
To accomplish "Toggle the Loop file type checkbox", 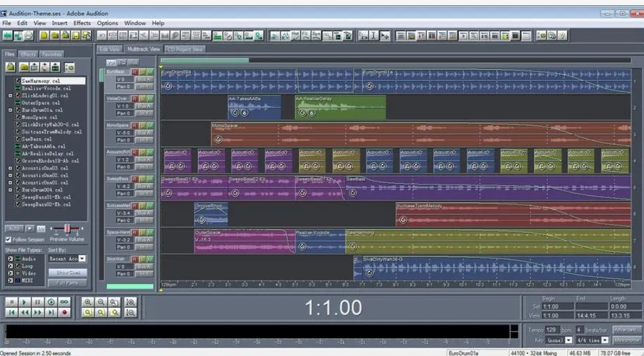I will [11, 266].
